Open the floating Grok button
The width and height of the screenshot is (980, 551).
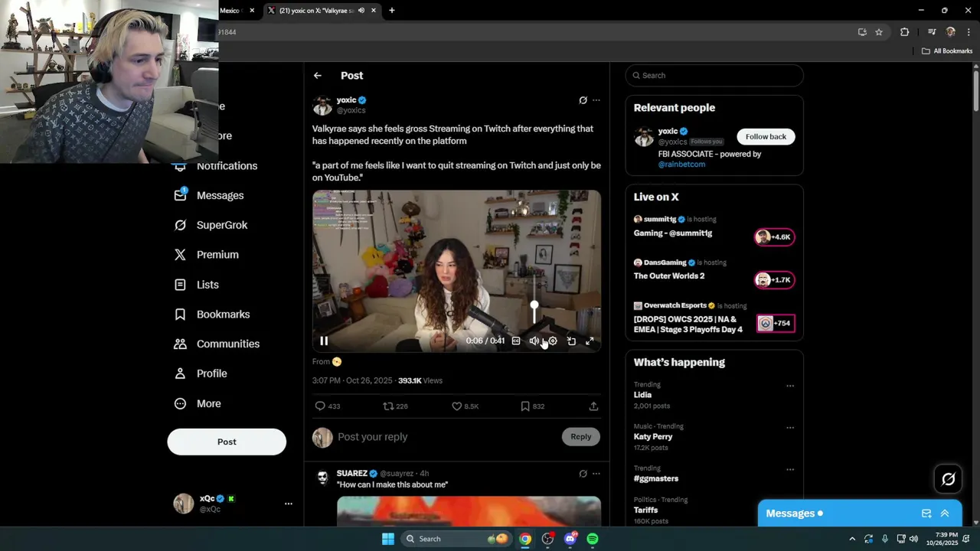coord(949,479)
